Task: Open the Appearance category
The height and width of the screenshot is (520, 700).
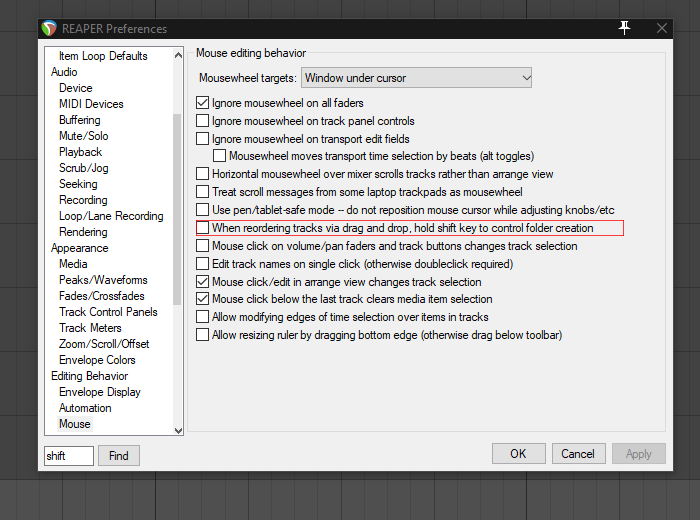Action: tap(79, 248)
